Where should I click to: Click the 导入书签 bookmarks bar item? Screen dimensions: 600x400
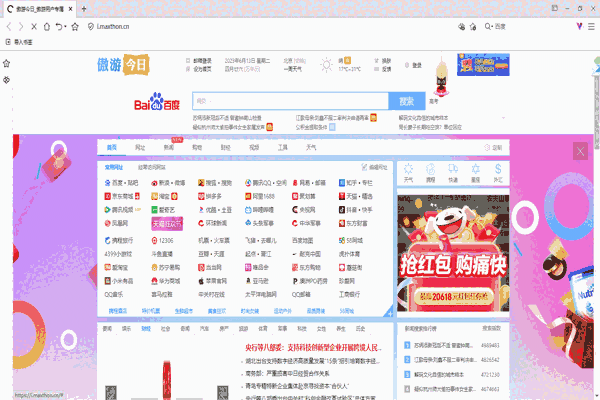(x=19, y=42)
